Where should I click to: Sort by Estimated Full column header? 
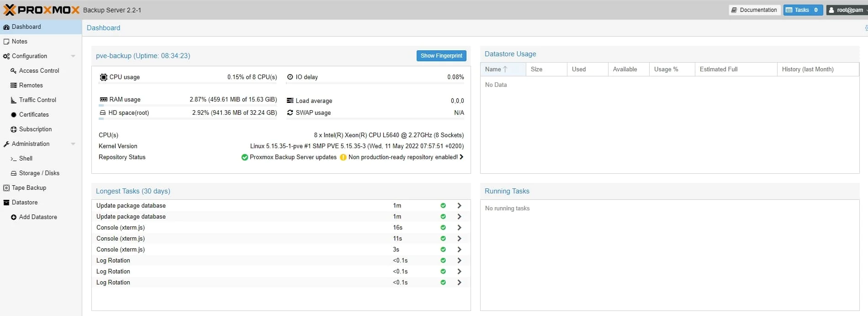736,69
